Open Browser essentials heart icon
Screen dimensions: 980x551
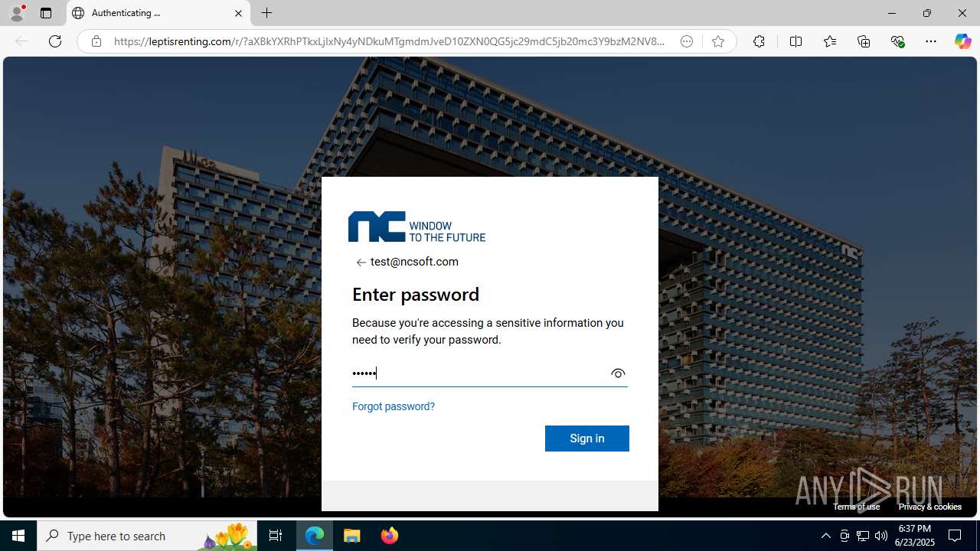click(897, 41)
